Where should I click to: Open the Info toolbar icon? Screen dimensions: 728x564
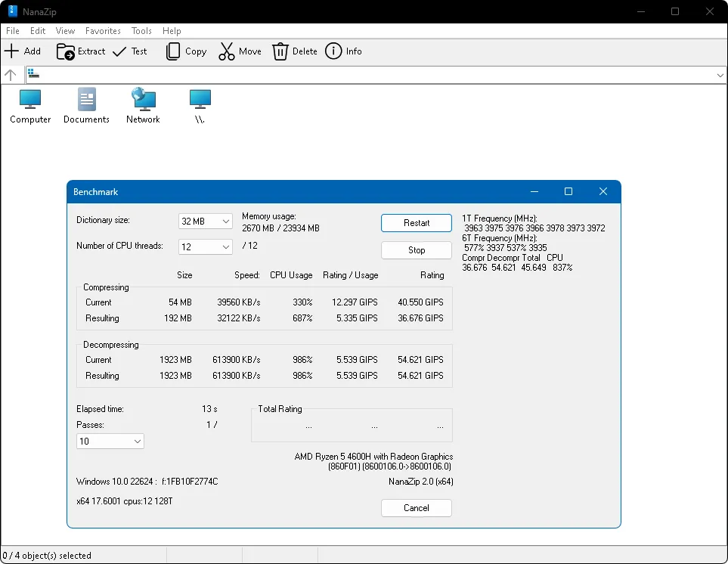pyautogui.click(x=333, y=51)
